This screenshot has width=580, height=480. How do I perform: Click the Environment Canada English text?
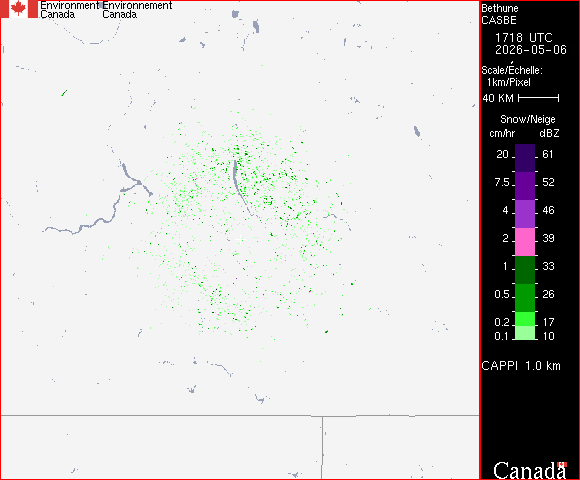coord(70,10)
